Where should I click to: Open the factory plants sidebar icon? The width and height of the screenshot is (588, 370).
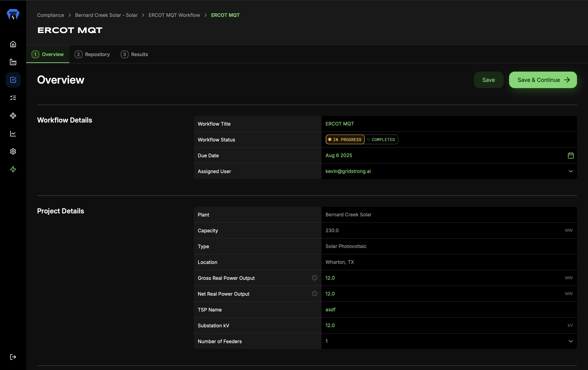13,62
